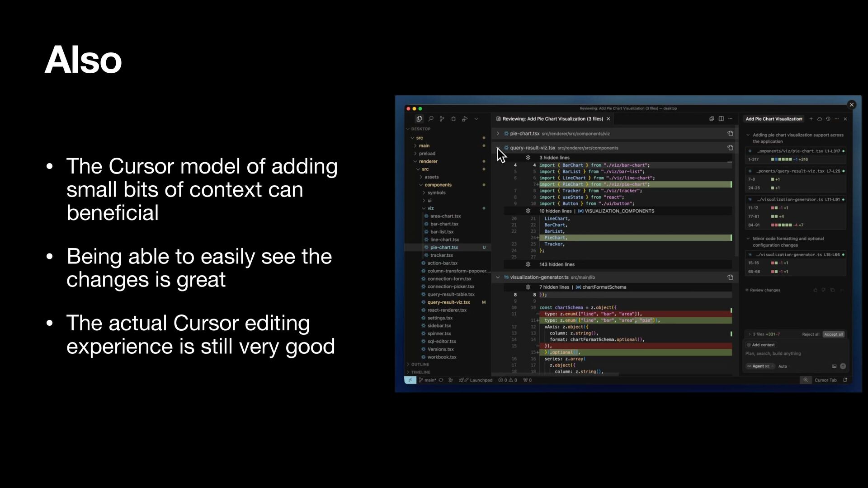Open tracker.tsx in the explorer

point(441,255)
